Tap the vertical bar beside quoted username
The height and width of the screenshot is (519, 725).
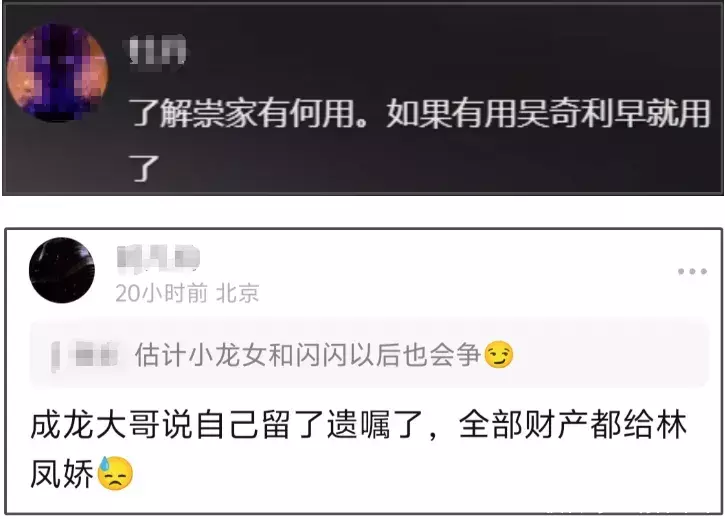[55, 356]
